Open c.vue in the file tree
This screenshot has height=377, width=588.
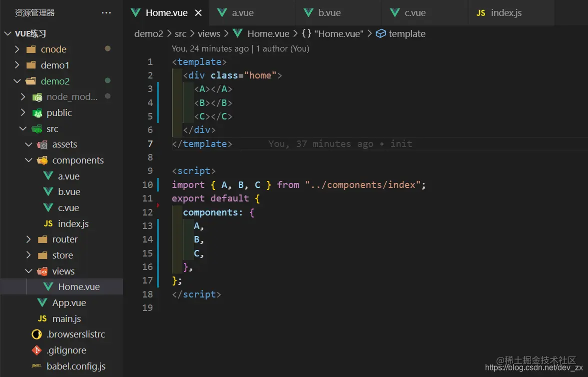[68, 207]
